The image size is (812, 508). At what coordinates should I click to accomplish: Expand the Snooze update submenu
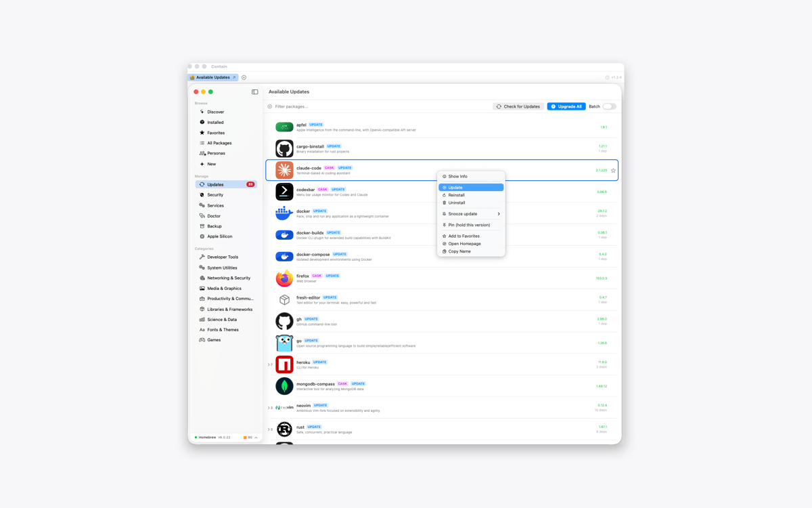pyautogui.click(x=471, y=214)
